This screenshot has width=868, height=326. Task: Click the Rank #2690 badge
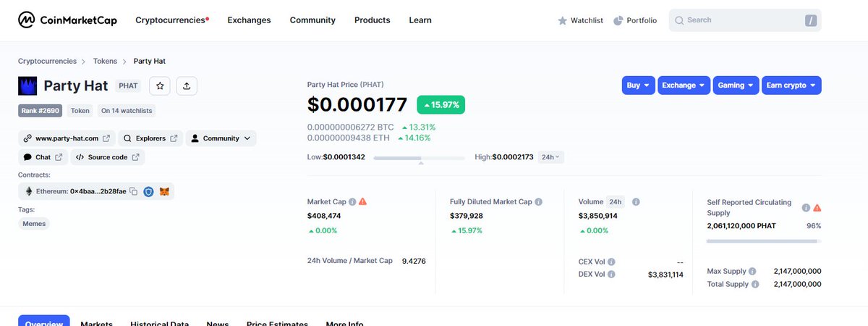(41, 111)
